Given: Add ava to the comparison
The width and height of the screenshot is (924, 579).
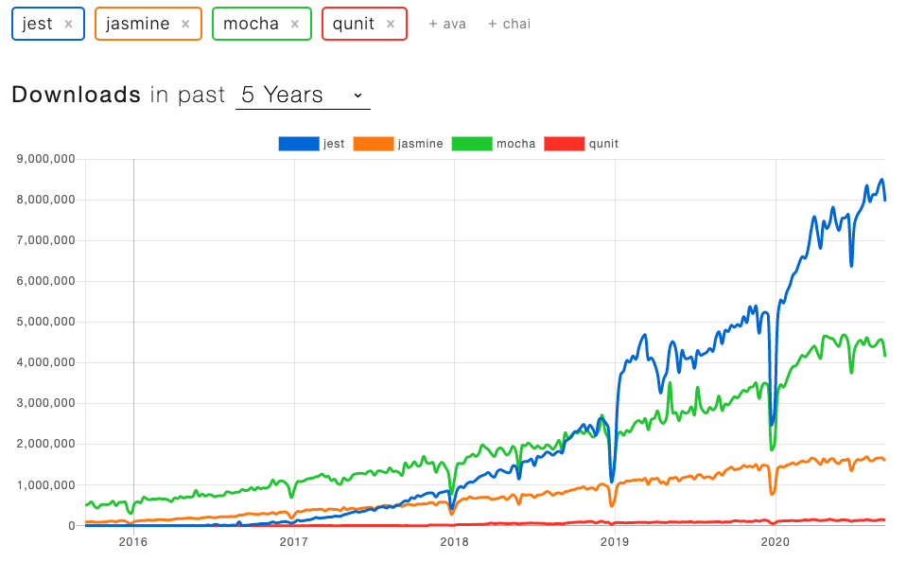Looking at the screenshot, I should [x=446, y=24].
